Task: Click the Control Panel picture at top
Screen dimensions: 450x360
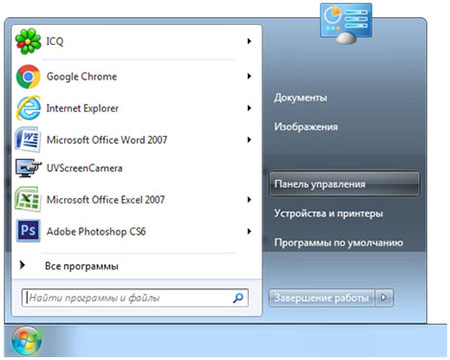Action: pyautogui.click(x=346, y=23)
